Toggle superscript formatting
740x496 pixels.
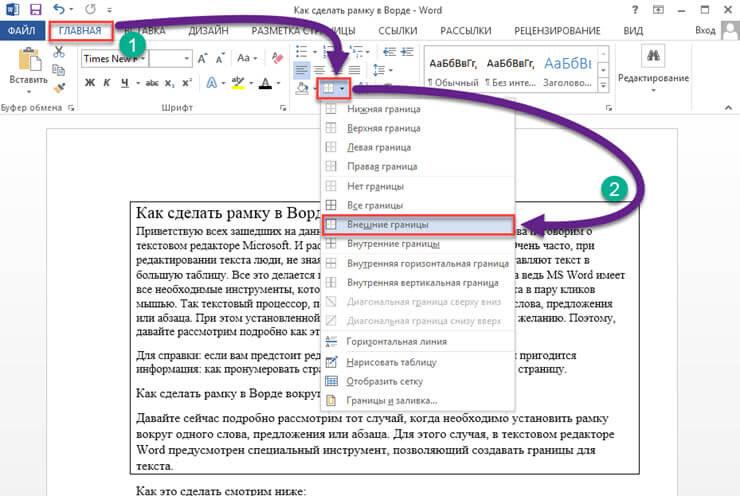coord(187,83)
